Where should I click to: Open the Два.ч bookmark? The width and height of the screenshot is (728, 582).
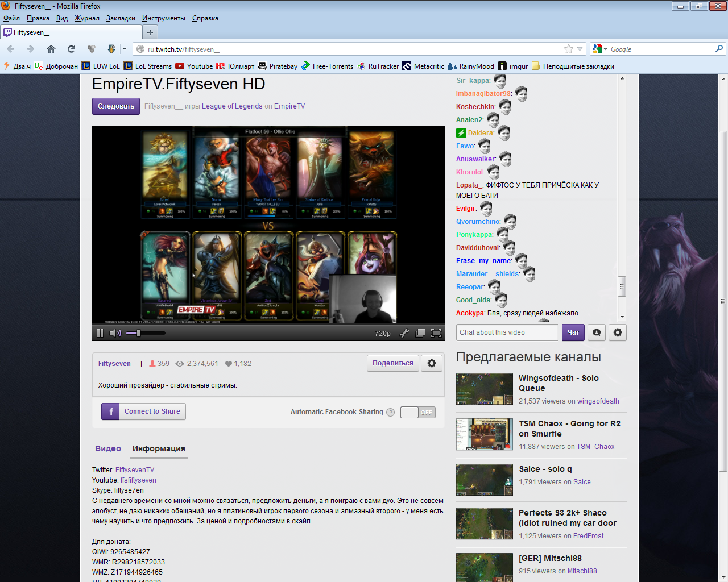pos(17,66)
